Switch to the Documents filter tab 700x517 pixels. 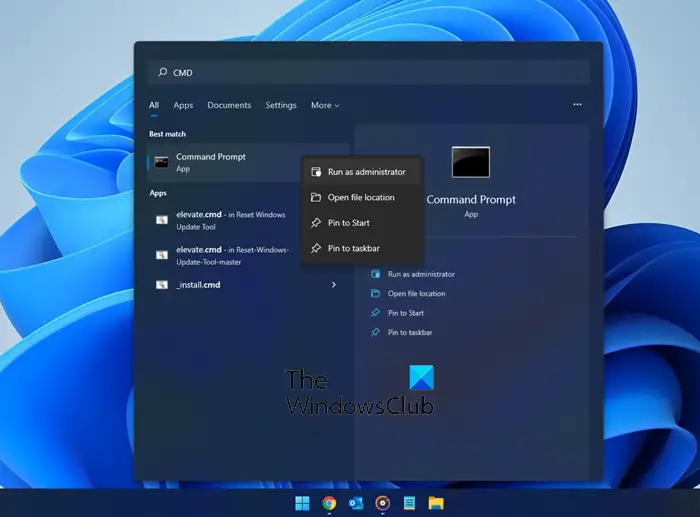(229, 105)
